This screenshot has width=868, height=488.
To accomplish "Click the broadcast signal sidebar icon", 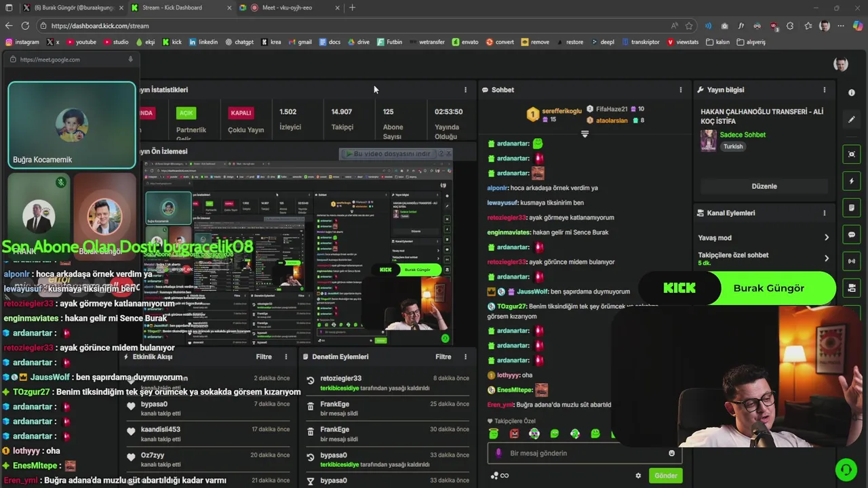I will 852,261.
